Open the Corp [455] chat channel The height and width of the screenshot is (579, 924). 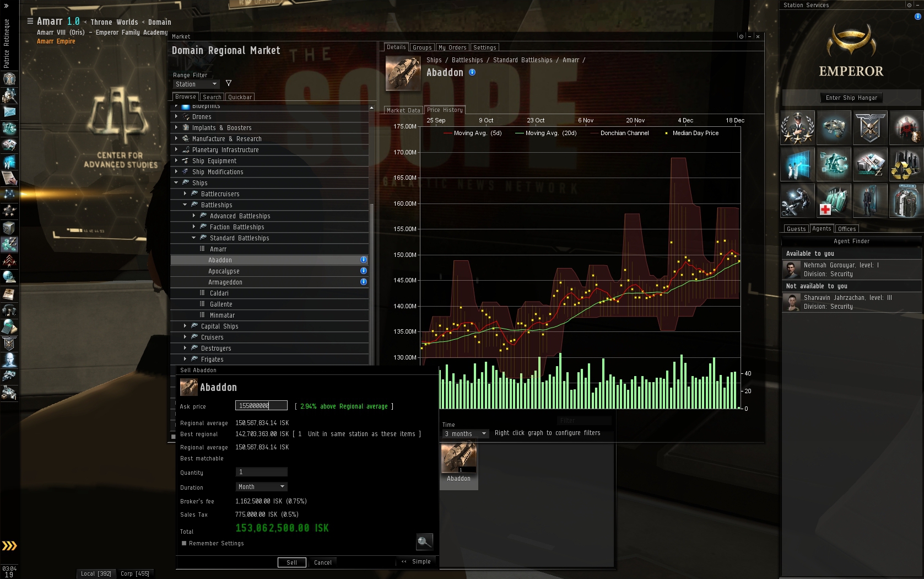coord(135,573)
